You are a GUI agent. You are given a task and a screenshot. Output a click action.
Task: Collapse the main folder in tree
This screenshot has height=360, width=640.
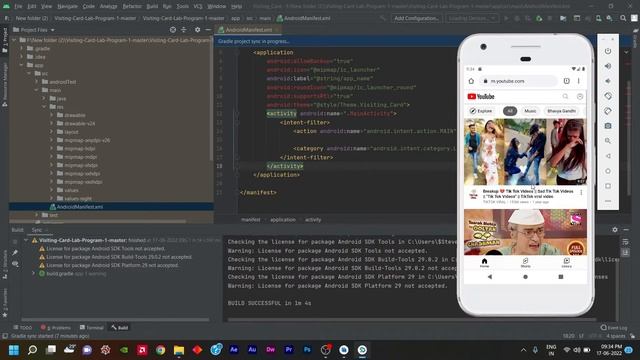pyautogui.click(x=36, y=90)
